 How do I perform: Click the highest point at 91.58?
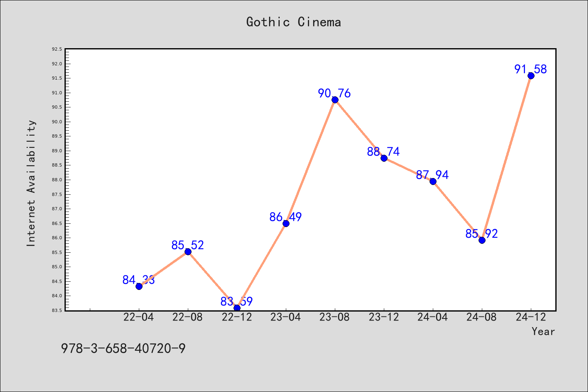tap(531, 76)
